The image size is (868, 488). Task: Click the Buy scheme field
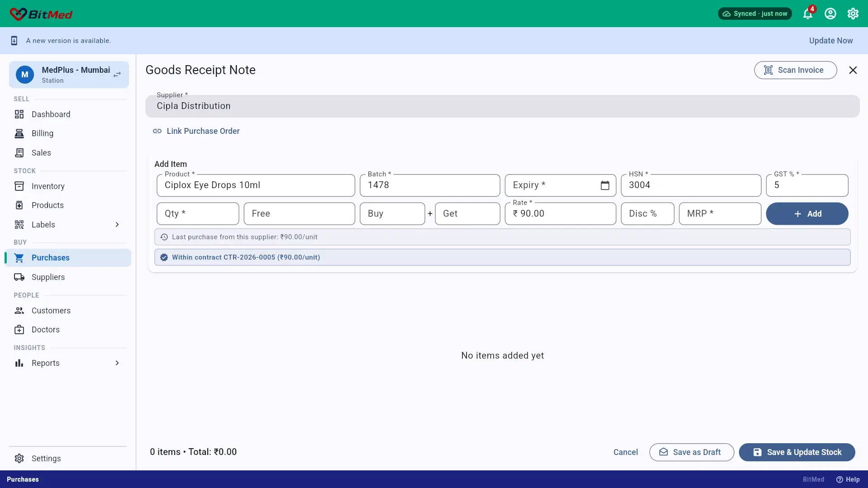coord(392,214)
